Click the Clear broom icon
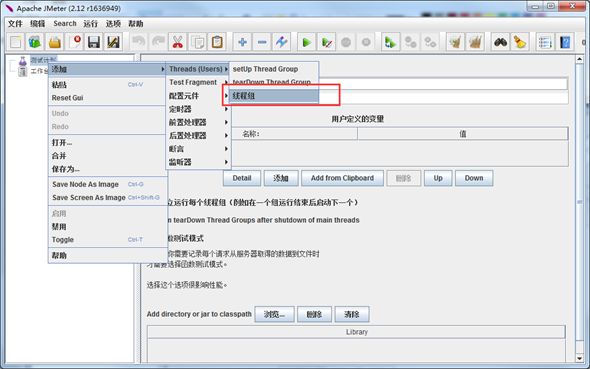Screen dimensions: 590x369 pos(455,42)
